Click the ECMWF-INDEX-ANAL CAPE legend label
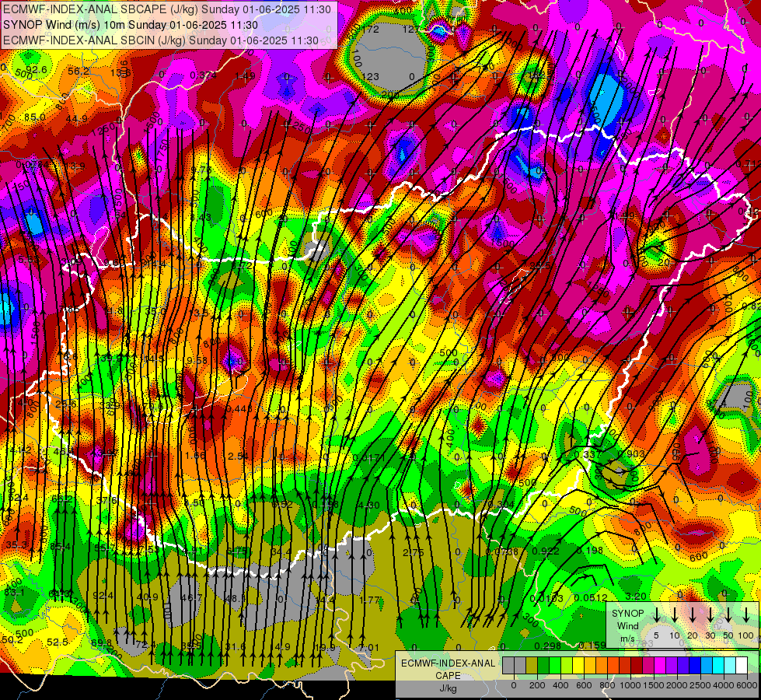Screen dimensions: 761x700 pos(448,670)
